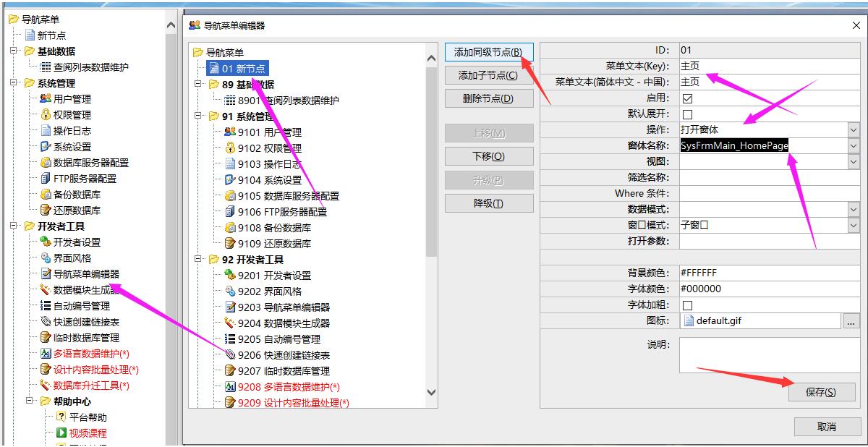Click icon of 9202 界面风格 in editor
The height and width of the screenshot is (447, 868).
[230, 291]
